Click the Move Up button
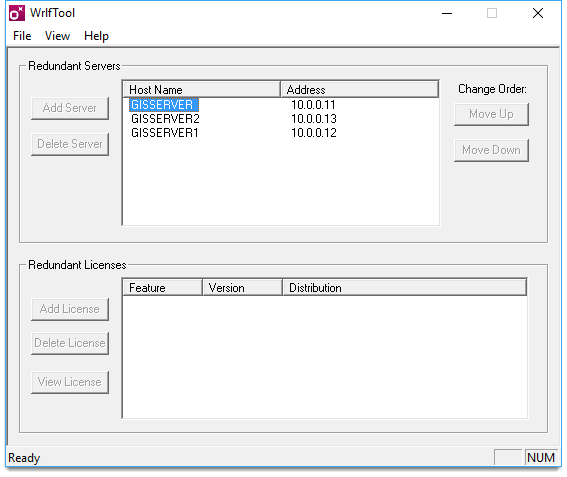The height and width of the screenshot is (477, 567). click(491, 114)
